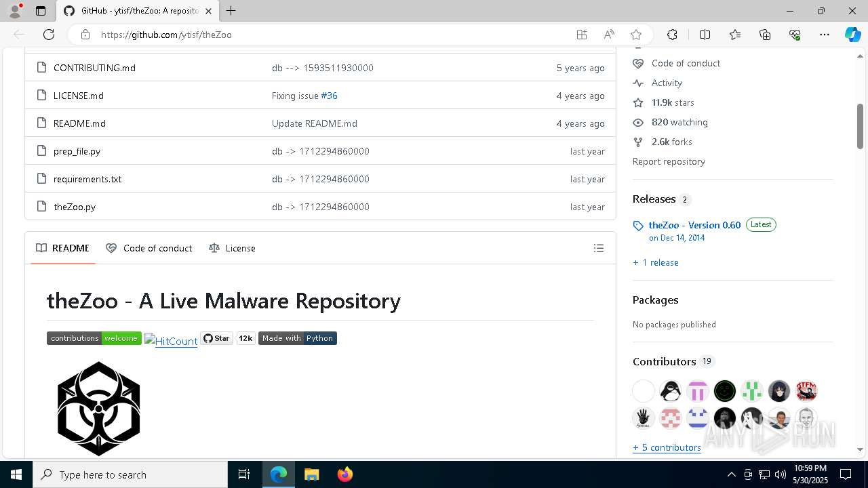Open the issue #36 link
The width and height of the screenshot is (868, 488).
(329, 96)
